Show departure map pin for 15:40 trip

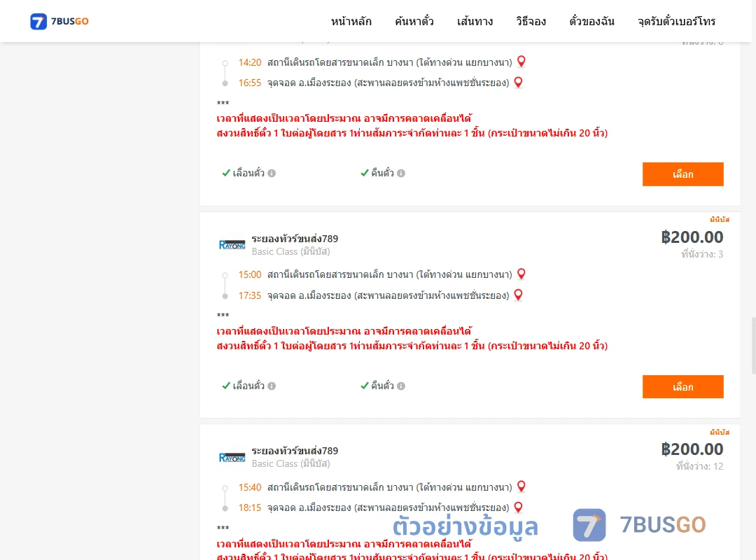521,486
